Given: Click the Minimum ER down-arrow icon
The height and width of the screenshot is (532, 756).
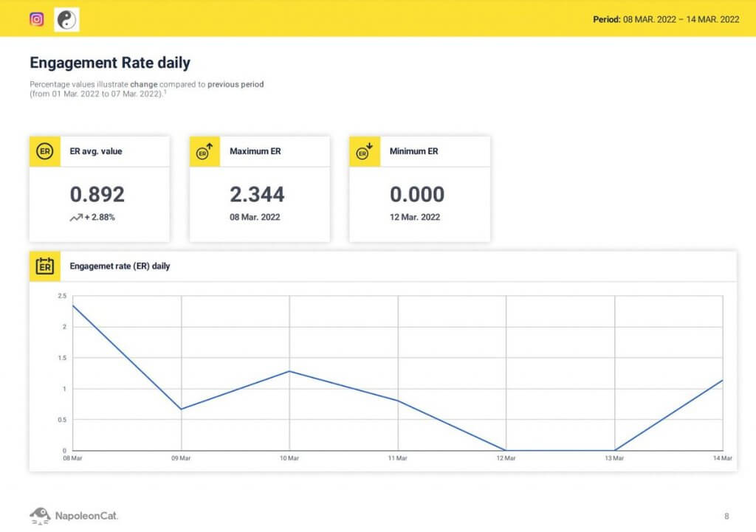Looking at the screenshot, I should 365,151.
